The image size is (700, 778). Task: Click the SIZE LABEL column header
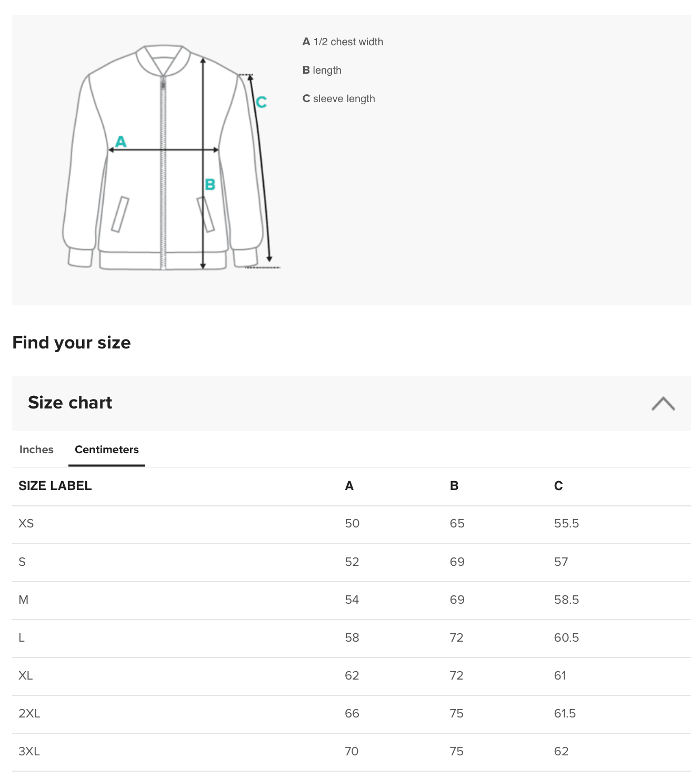coord(55,486)
